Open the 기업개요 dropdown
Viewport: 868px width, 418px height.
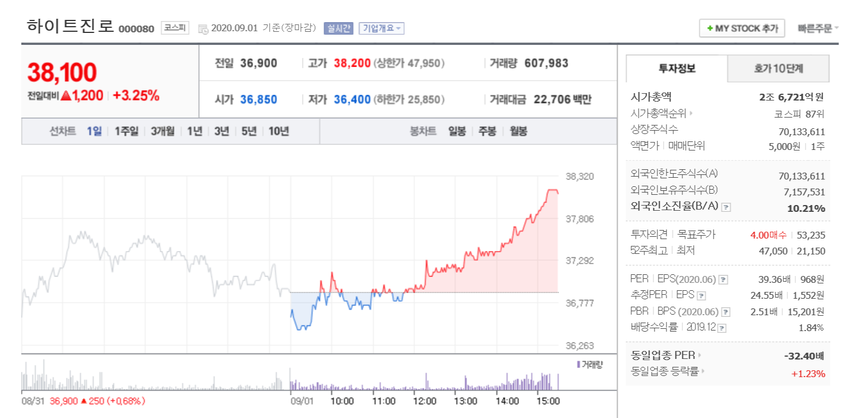[x=381, y=28]
